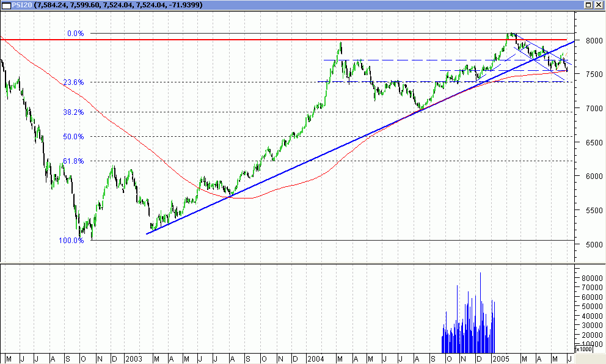Click the 7500 price axis label
This screenshot has height=364, width=606.
[x=594, y=74]
